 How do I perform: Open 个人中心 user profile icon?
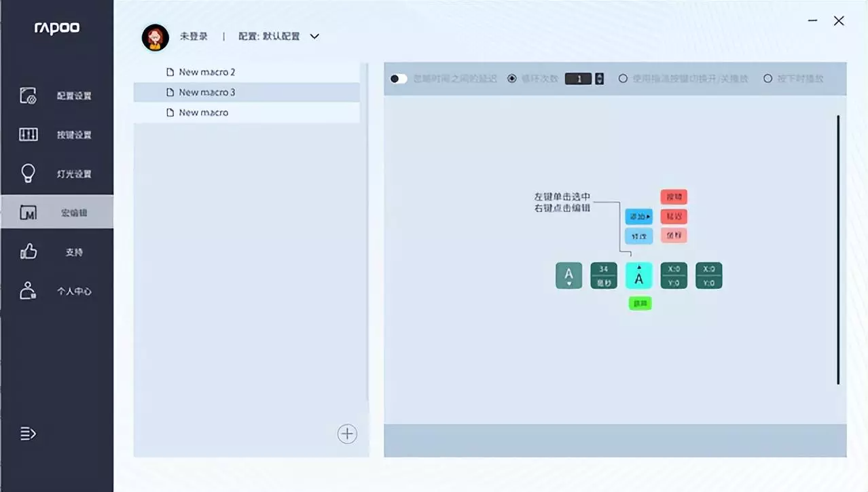click(x=28, y=290)
